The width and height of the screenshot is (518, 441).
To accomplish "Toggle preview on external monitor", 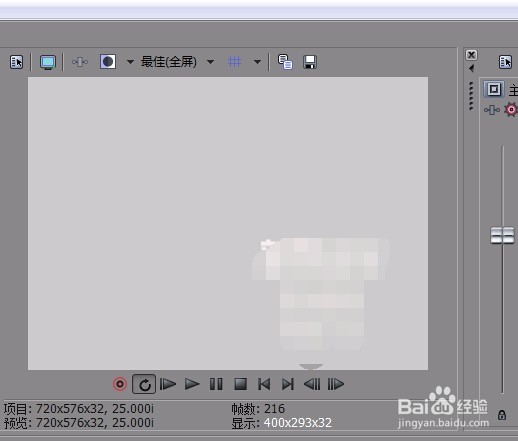I will (x=48, y=62).
